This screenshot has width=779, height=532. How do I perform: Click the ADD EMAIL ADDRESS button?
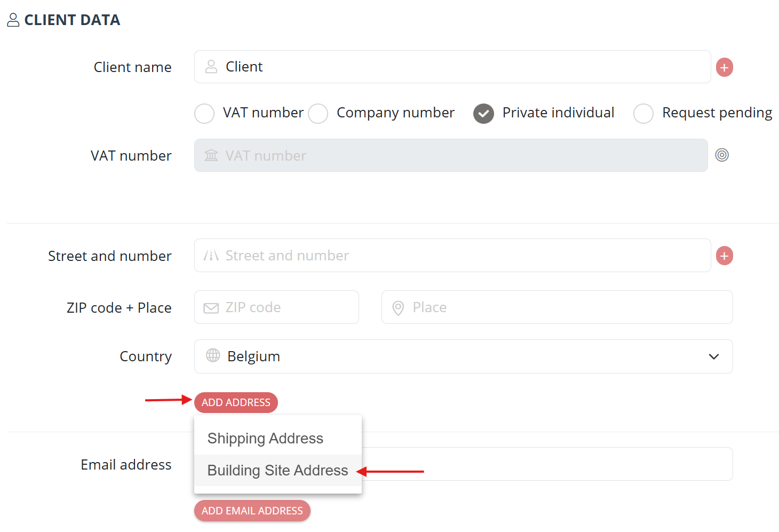[x=252, y=511]
